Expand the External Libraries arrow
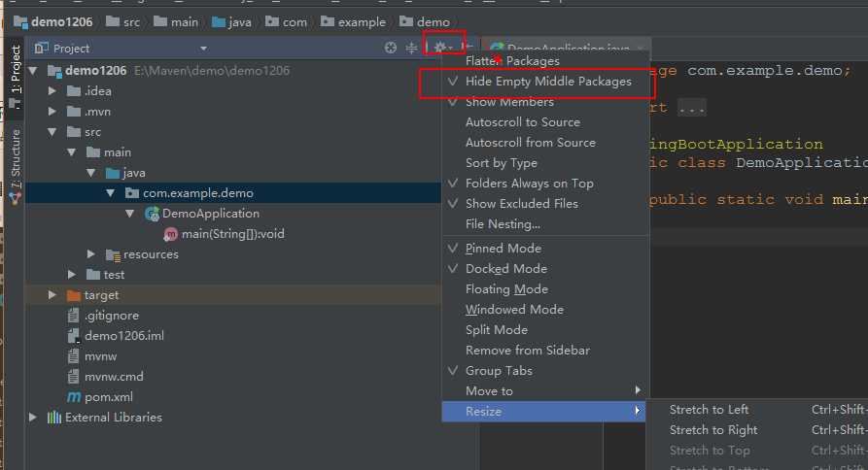The width and height of the screenshot is (868, 470). click(x=33, y=417)
